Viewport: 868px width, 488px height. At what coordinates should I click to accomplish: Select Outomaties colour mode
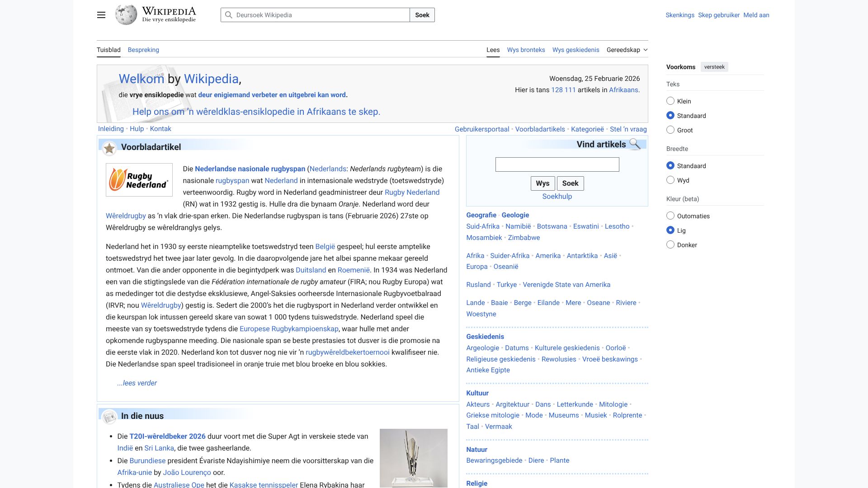pyautogui.click(x=670, y=216)
